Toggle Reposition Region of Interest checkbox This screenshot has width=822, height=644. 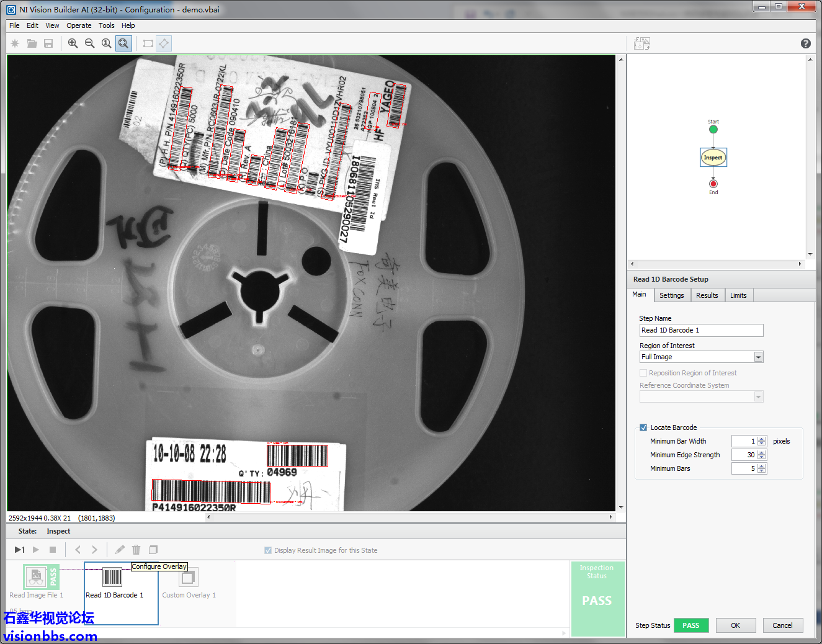tap(643, 373)
